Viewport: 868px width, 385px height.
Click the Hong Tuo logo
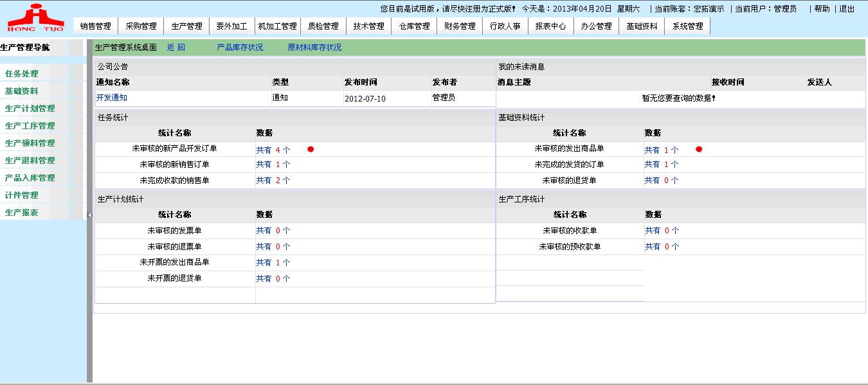[35, 18]
